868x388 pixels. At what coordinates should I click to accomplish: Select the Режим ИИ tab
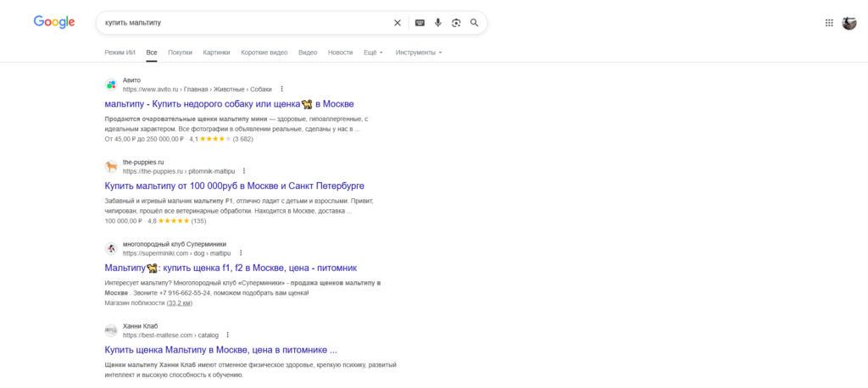120,53
